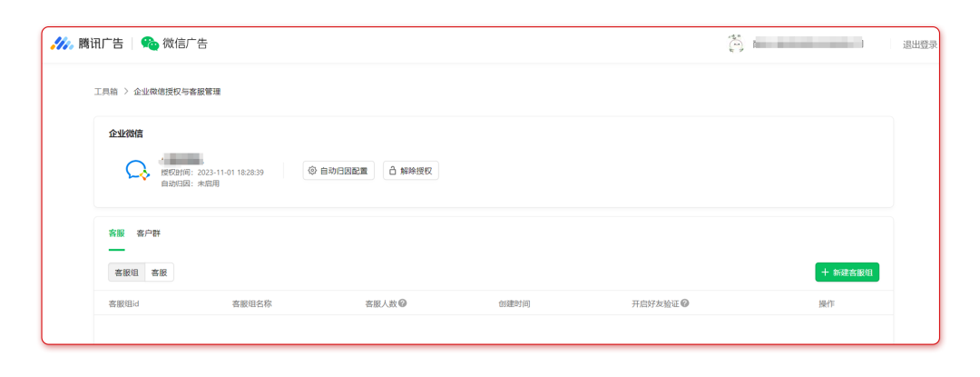Click the 创建时间 column header
The image size is (980, 377).
click(x=514, y=303)
